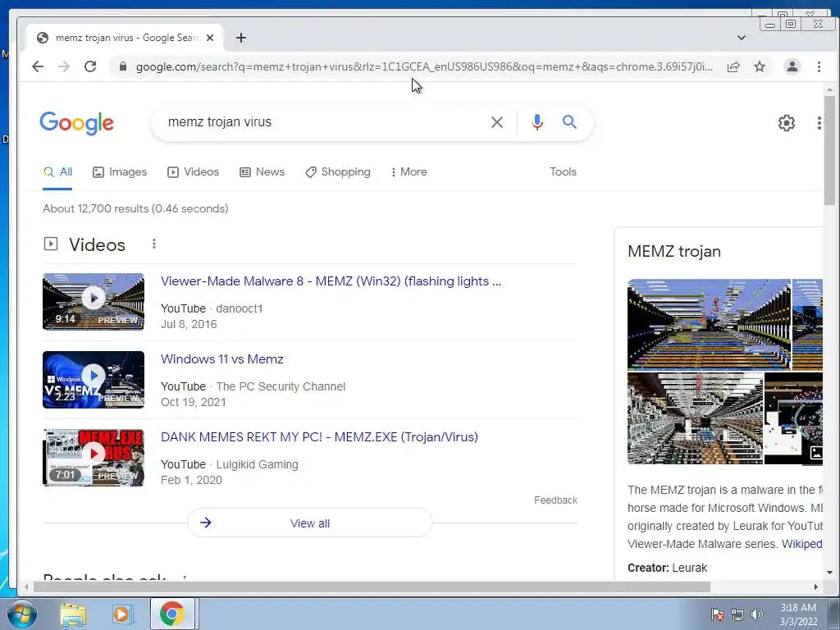Screen dimensions: 840x630
Task: Reload the current page
Action: tap(90, 66)
